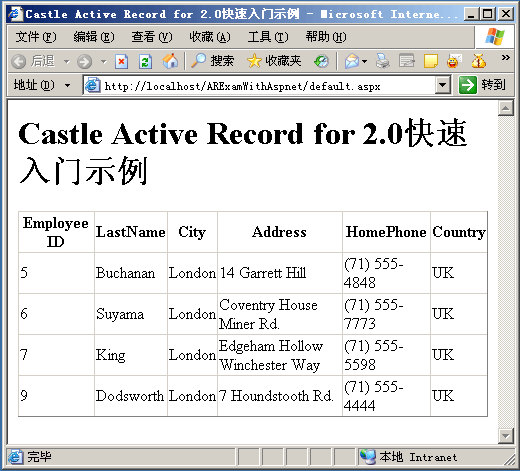Image resolution: width=520 pixels, height=471 pixels.
Task: Print the page with printer icon
Action: [383, 61]
